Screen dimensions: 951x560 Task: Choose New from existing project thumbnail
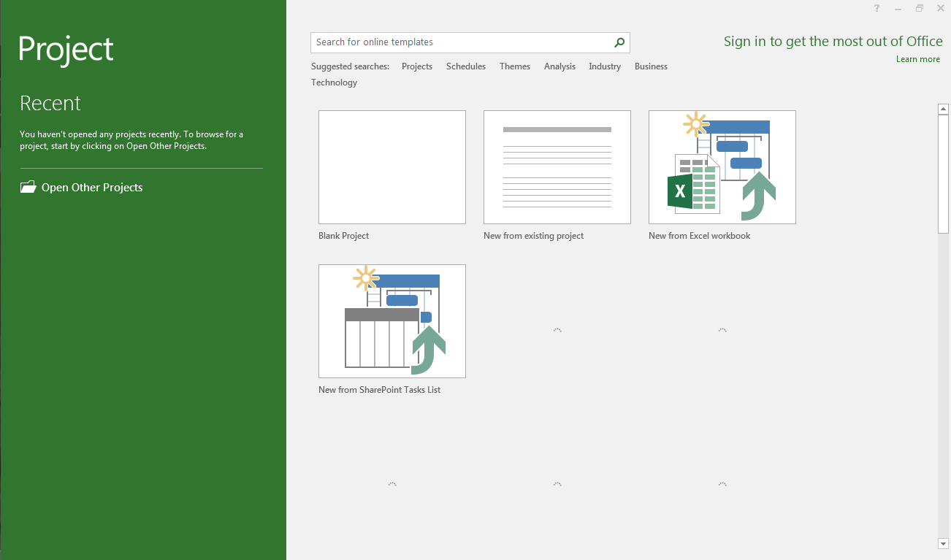click(557, 167)
